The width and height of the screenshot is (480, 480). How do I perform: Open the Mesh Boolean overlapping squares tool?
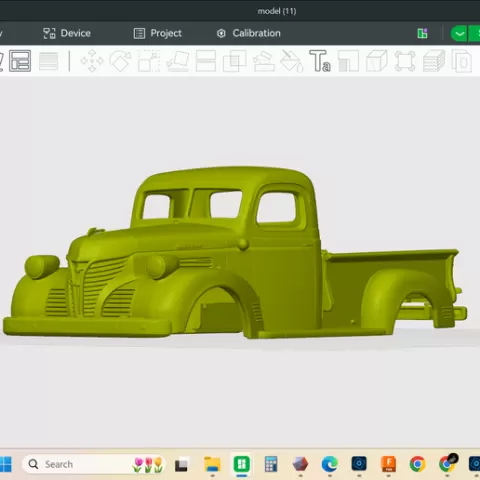click(234, 61)
